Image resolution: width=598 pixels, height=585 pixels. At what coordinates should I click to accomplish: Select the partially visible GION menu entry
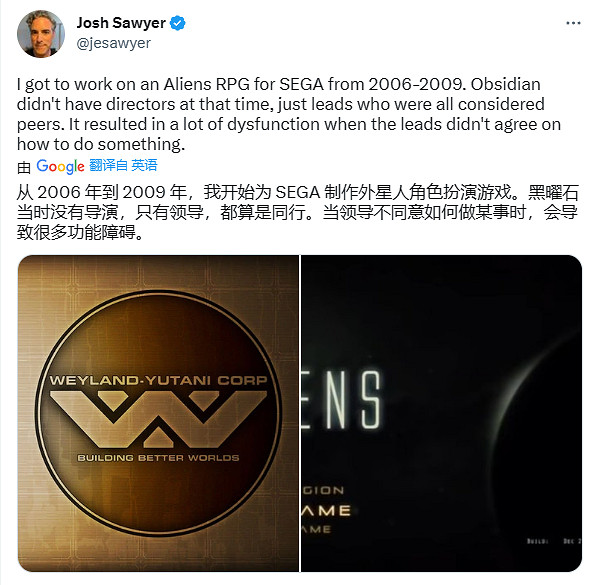323,490
